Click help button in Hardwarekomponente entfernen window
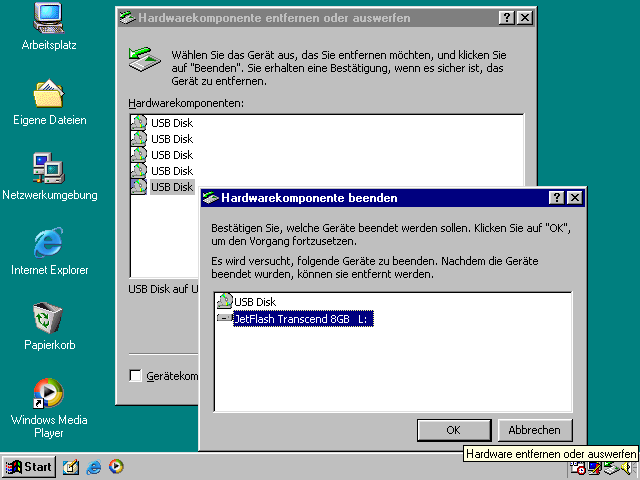640x480 pixels. [x=507, y=18]
